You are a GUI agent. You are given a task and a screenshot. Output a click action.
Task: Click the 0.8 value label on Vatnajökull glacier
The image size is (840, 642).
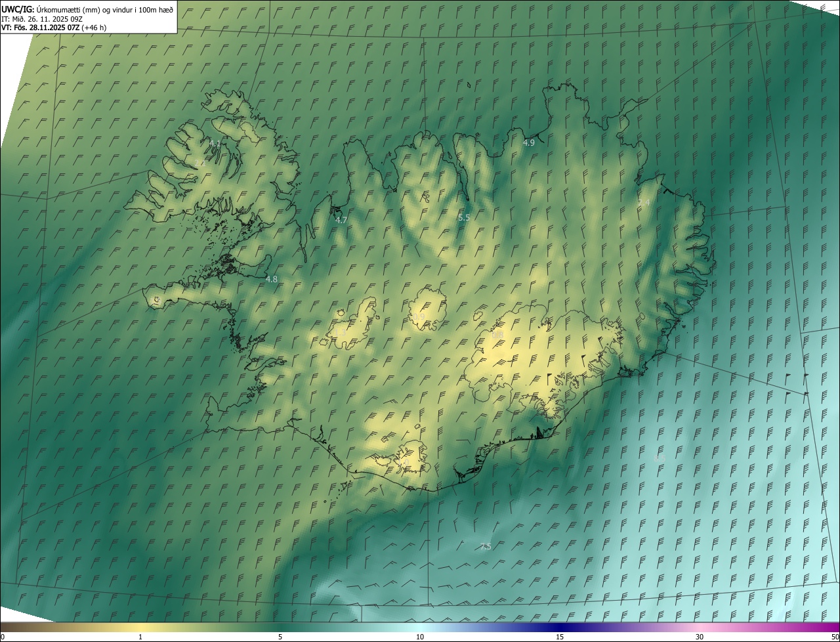point(497,335)
